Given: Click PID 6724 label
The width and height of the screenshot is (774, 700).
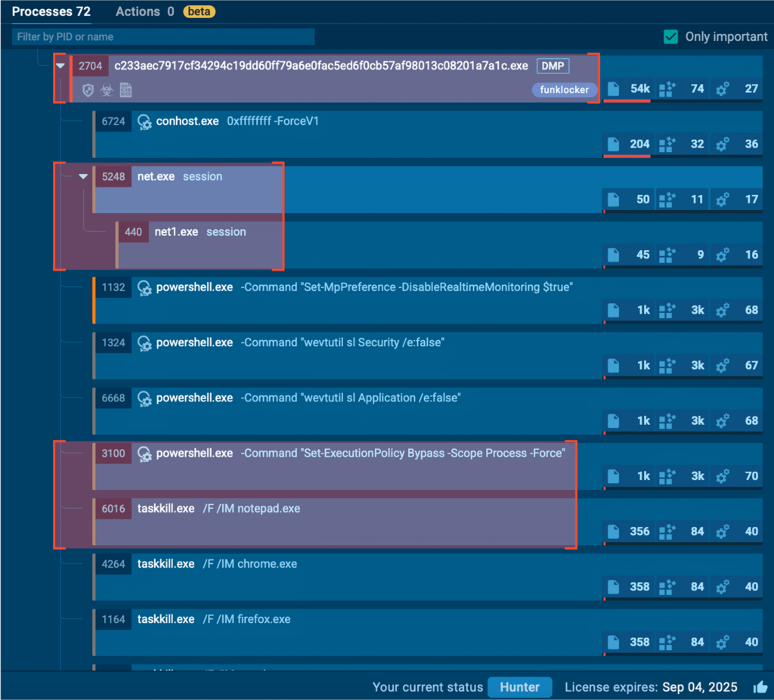Looking at the screenshot, I should [x=113, y=121].
